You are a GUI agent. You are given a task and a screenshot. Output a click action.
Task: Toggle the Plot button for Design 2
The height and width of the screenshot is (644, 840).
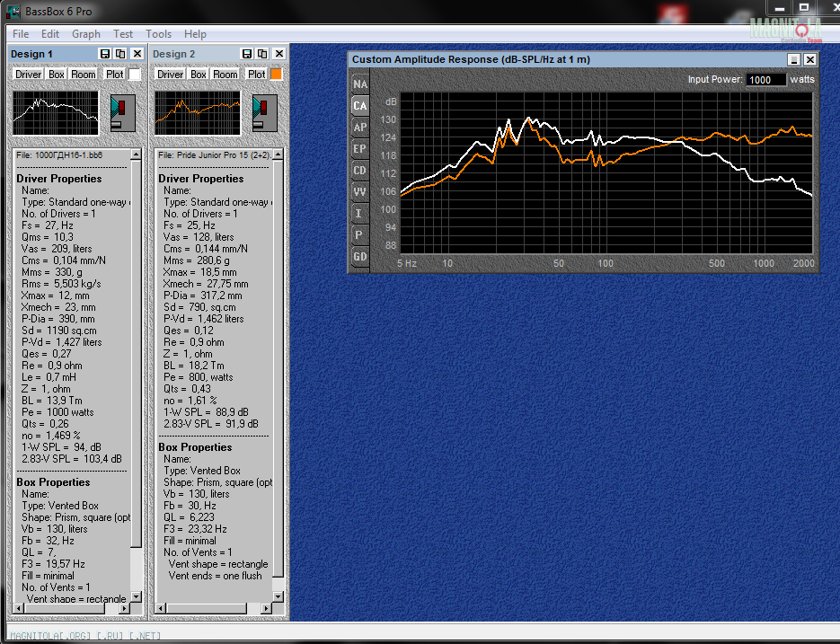256,74
